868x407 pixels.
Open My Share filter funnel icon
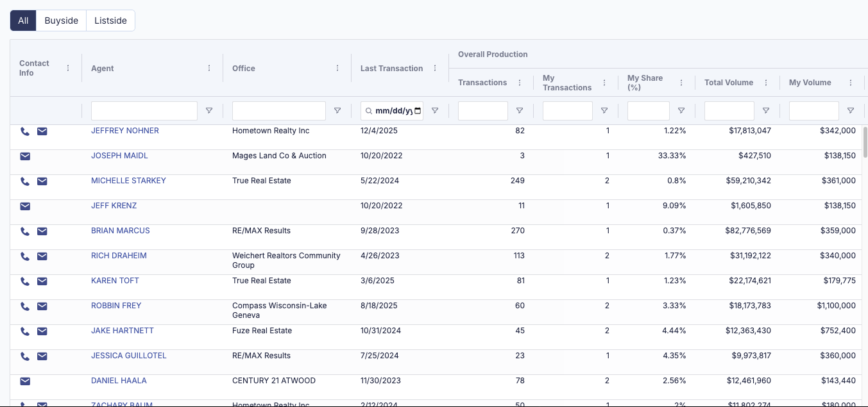tap(681, 111)
